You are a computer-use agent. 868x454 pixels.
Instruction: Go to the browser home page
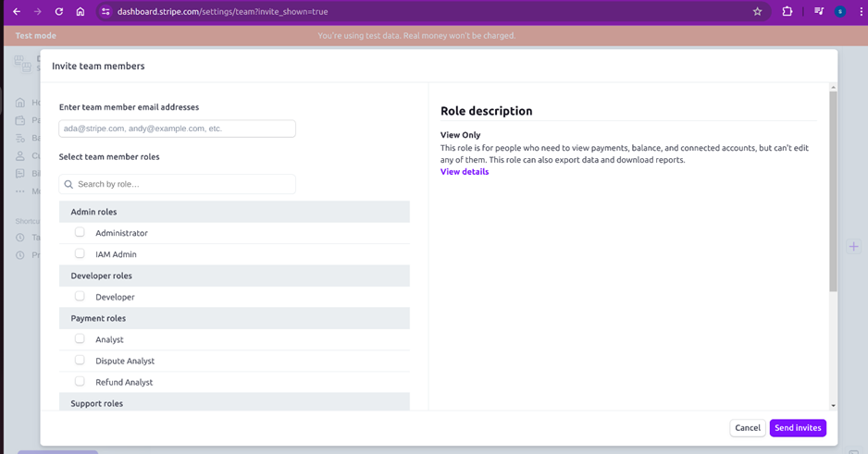point(81,12)
